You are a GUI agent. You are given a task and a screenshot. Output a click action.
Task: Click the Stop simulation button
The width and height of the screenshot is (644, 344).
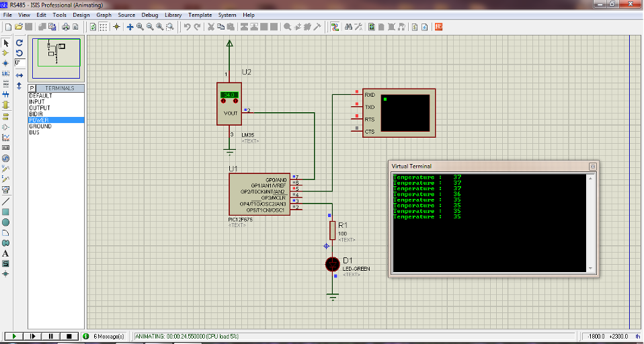(x=69, y=336)
